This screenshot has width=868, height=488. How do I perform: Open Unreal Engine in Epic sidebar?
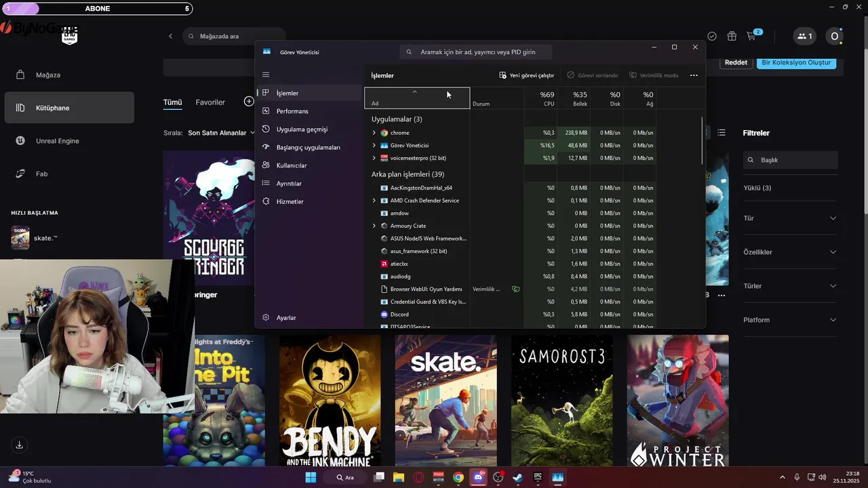coord(69,141)
